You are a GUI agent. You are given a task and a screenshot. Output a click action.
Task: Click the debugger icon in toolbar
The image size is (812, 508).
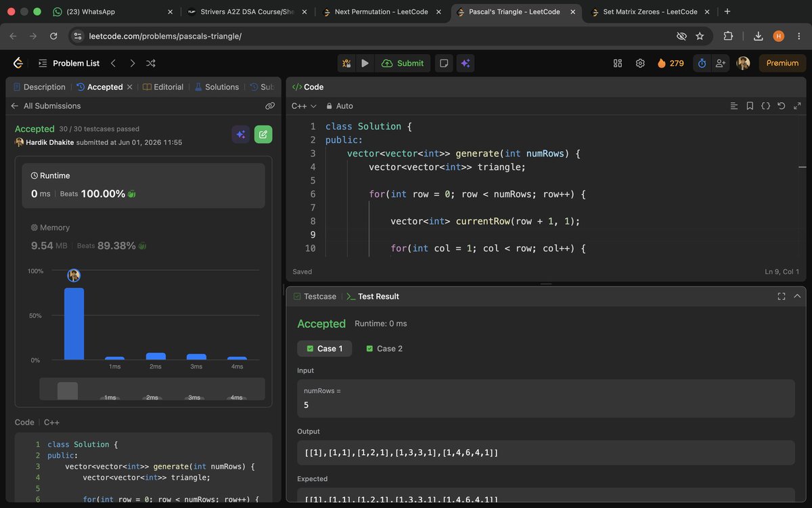click(x=346, y=63)
